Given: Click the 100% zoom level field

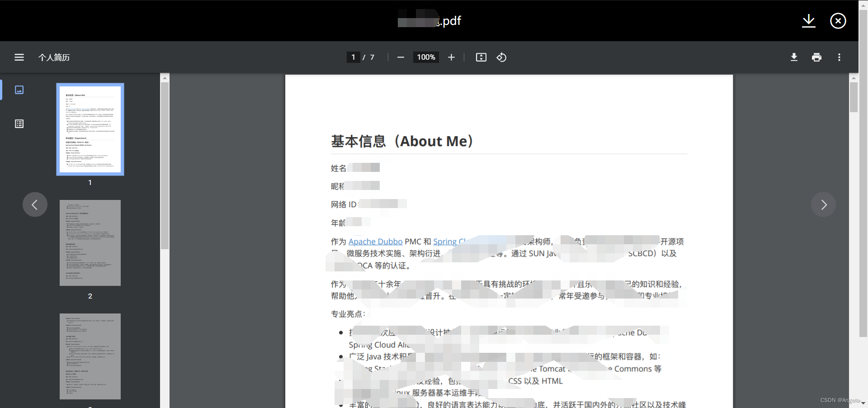Looking at the screenshot, I should pyautogui.click(x=426, y=57).
